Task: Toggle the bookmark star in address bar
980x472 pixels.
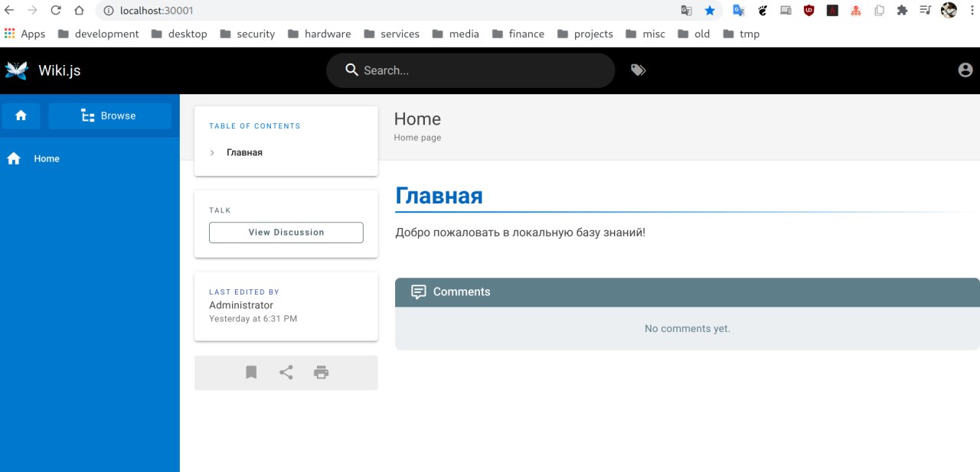Action: tap(710, 11)
